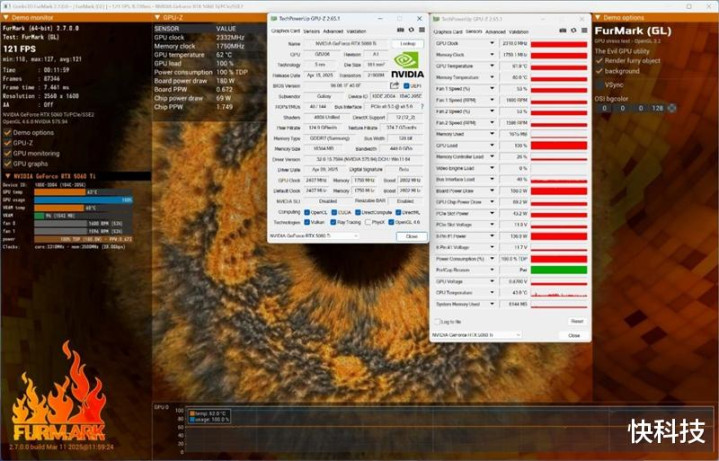
Task: Click Reset in GPU-Z Sensors window
Action: click(x=577, y=321)
